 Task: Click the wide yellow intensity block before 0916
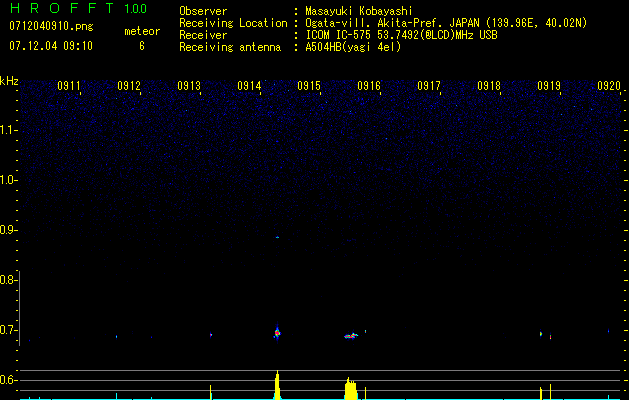tap(351, 388)
